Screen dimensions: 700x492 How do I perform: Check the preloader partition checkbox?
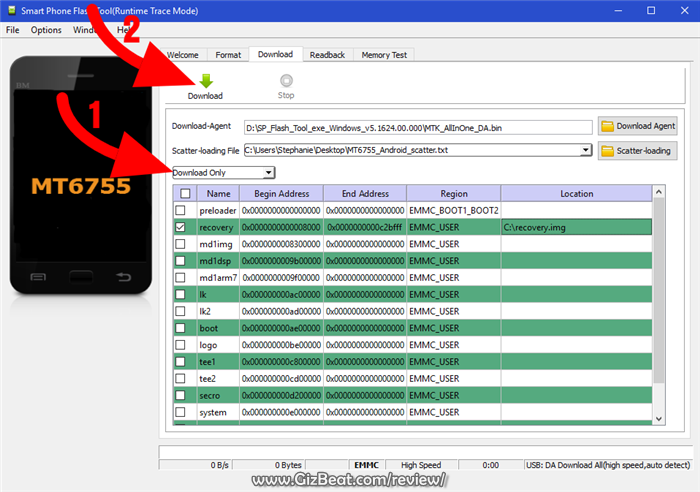coord(180,210)
